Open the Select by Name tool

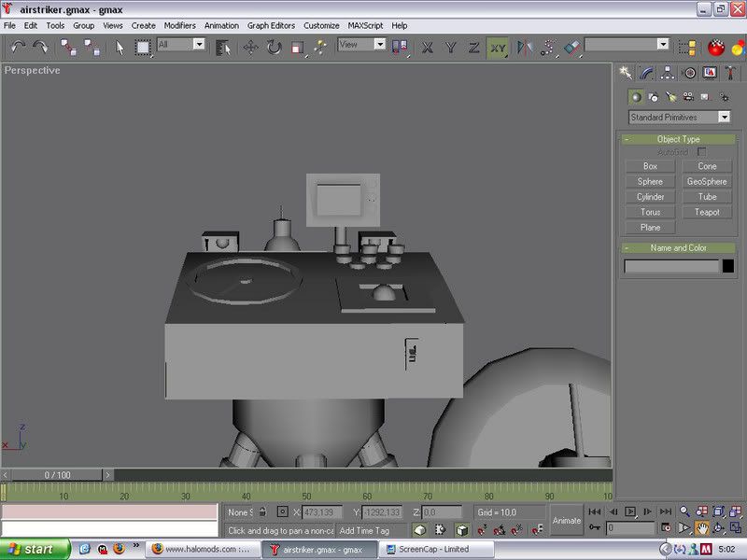click(x=223, y=48)
